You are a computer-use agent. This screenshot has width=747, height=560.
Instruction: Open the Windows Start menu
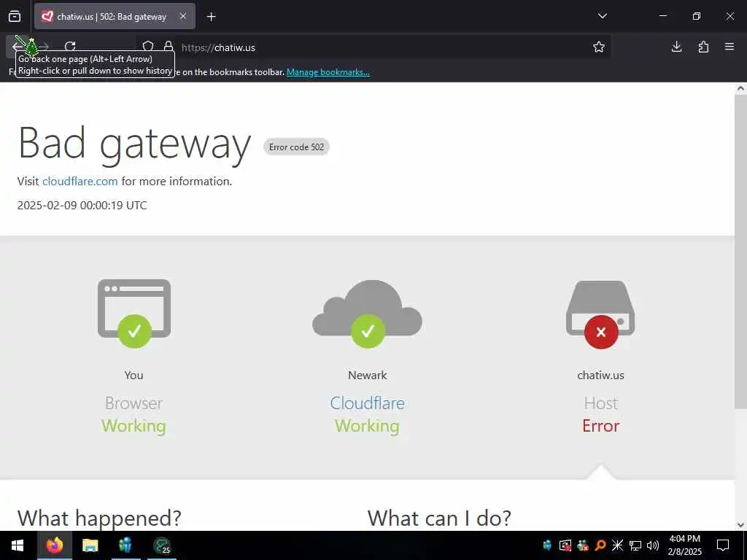18,545
